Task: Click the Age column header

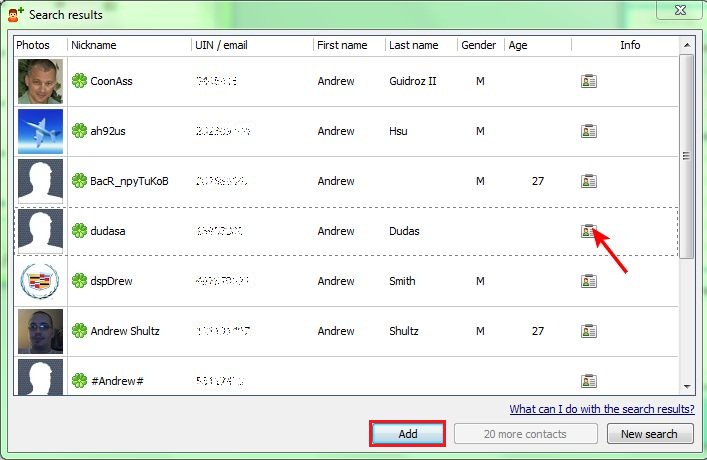Action: [537, 45]
